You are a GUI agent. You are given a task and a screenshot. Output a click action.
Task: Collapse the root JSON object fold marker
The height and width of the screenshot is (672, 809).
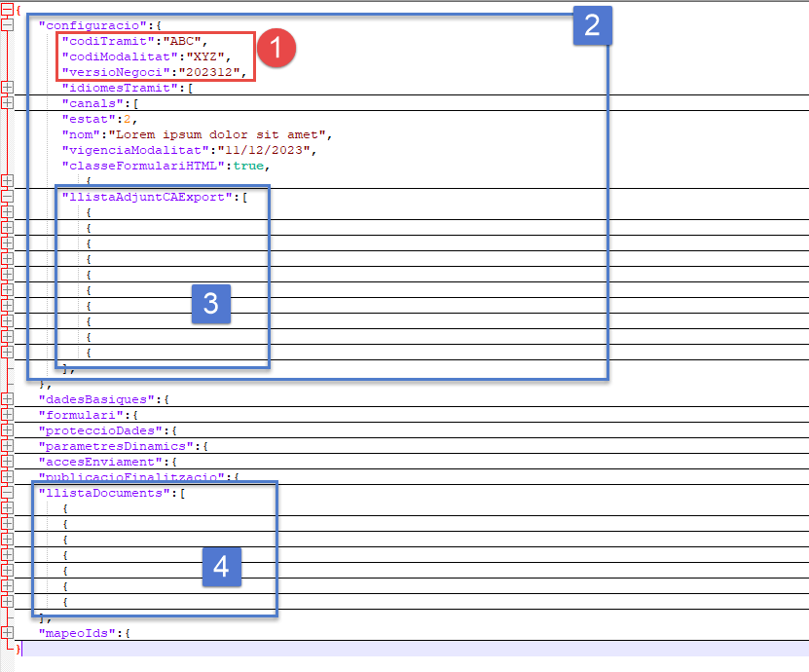tap(7, 9)
